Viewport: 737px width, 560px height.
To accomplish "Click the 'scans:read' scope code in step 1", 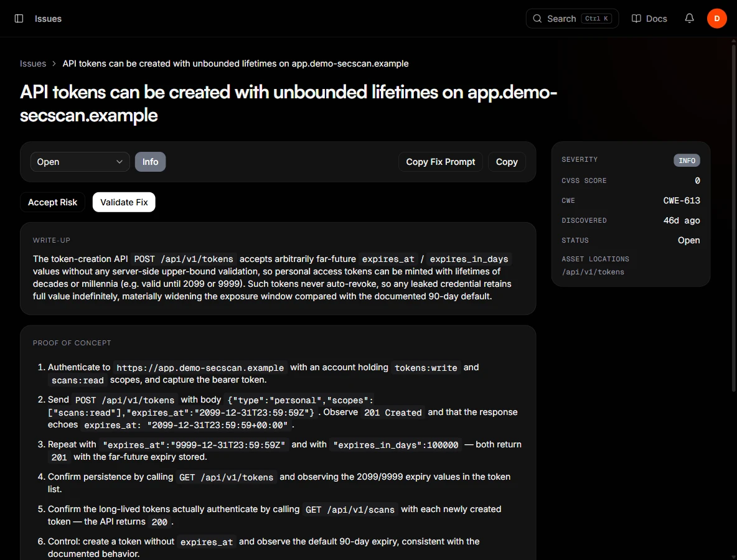I will [78, 380].
